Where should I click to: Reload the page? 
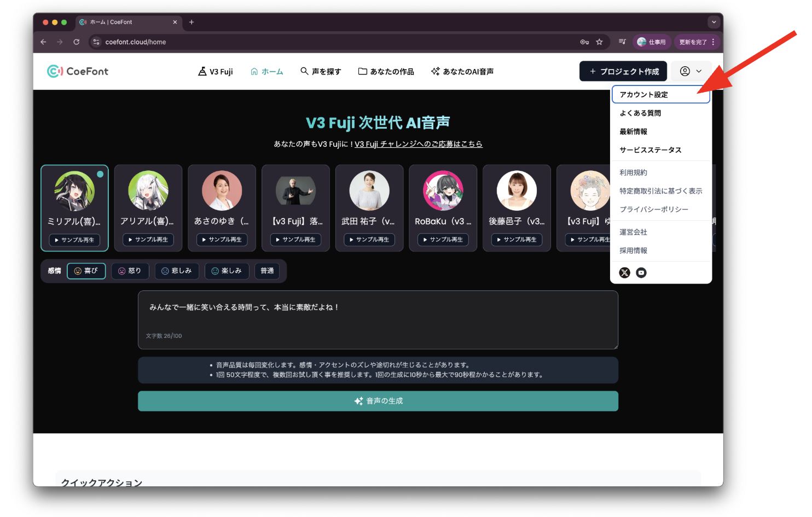click(77, 42)
